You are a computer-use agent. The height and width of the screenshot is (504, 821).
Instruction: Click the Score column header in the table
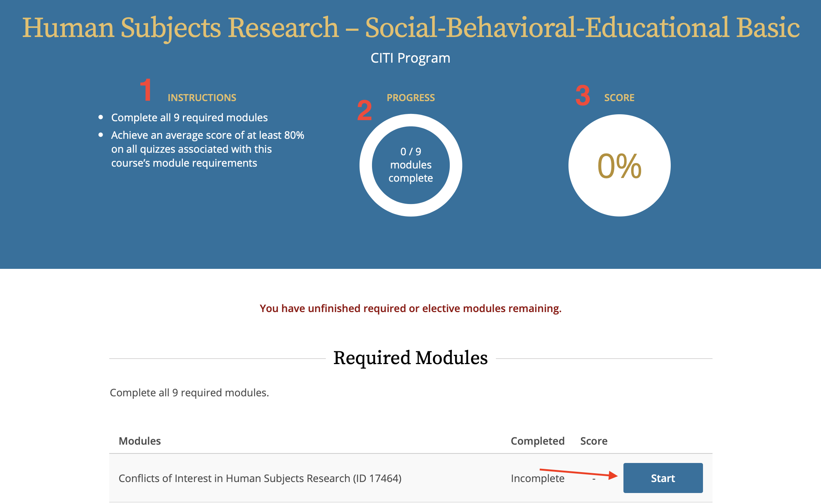click(594, 441)
